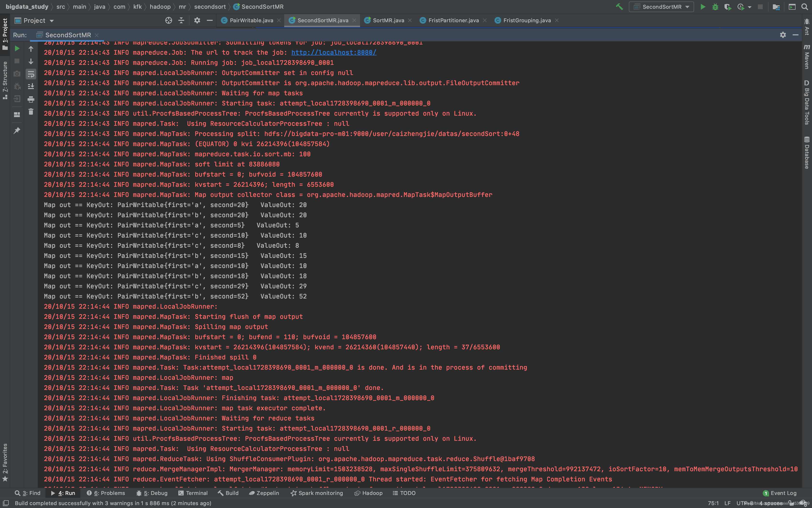Click the bigdata_study breadcrumb
812x508 pixels.
(x=27, y=7)
